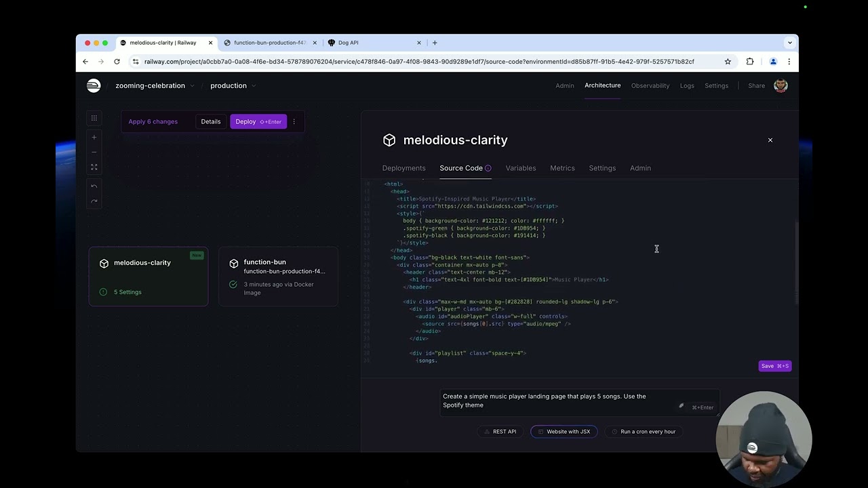Image resolution: width=868 pixels, height=488 pixels.
Task: Click the melodious-clarity panel title
Action: tap(455, 140)
